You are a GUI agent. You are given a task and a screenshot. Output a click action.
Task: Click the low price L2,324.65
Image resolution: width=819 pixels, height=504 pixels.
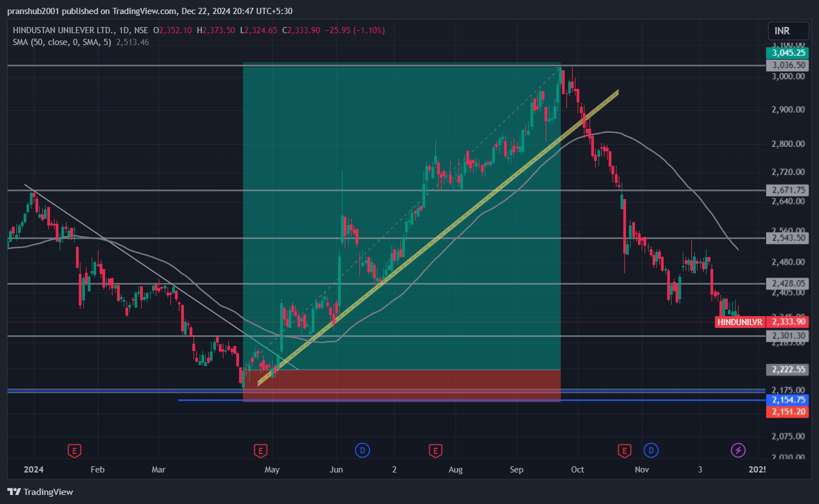click(x=259, y=30)
